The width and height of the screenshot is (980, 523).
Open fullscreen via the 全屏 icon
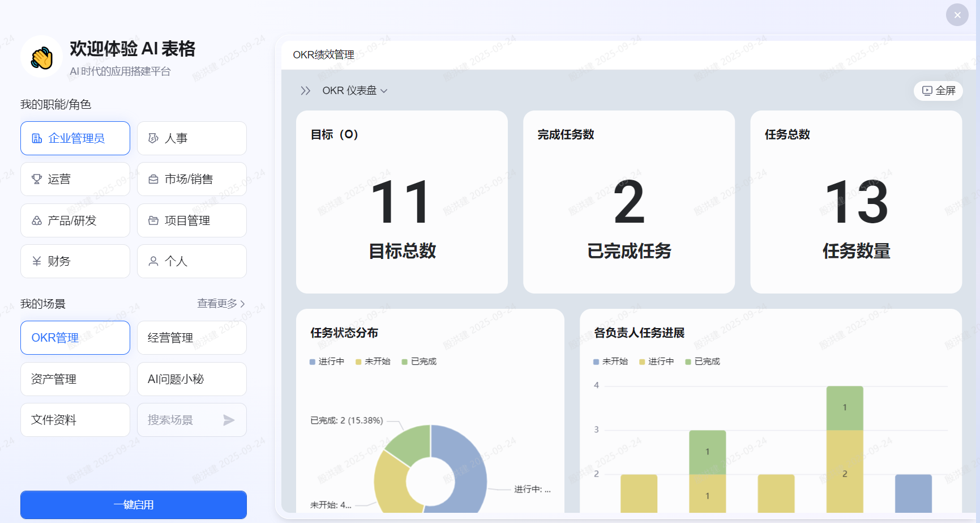[926, 91]
